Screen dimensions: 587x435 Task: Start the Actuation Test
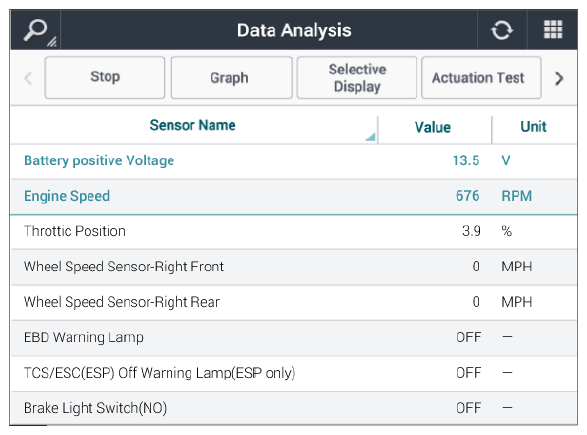point(481,77)
